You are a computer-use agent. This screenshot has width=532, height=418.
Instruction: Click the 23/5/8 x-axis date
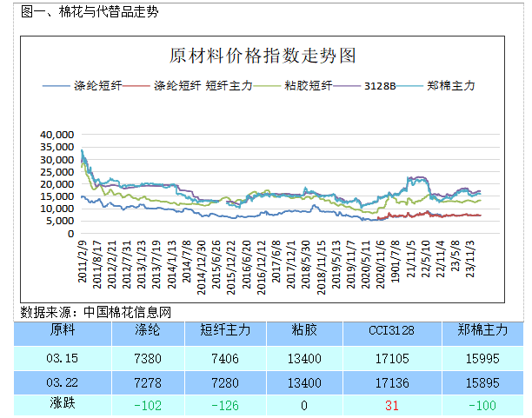click(456, 256)
